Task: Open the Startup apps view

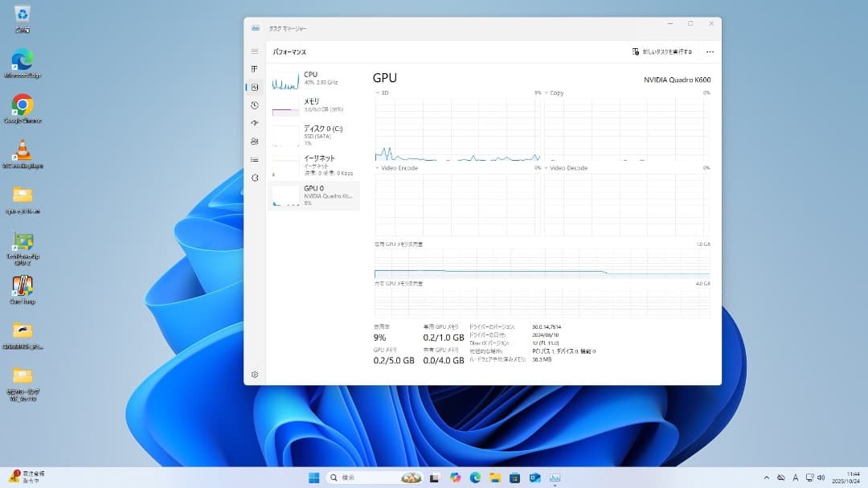Action: [254, 123]
